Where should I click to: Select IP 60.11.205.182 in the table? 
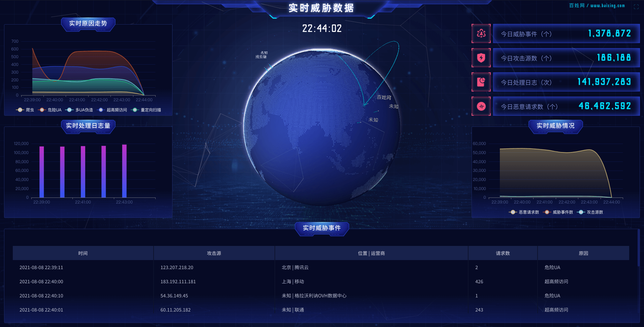point(175,310)
